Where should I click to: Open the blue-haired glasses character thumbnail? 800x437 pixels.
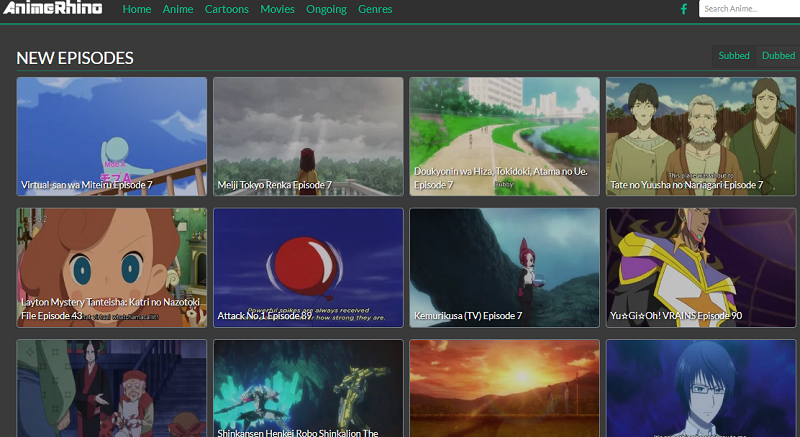pyautogui.click(x=701, y=388)
